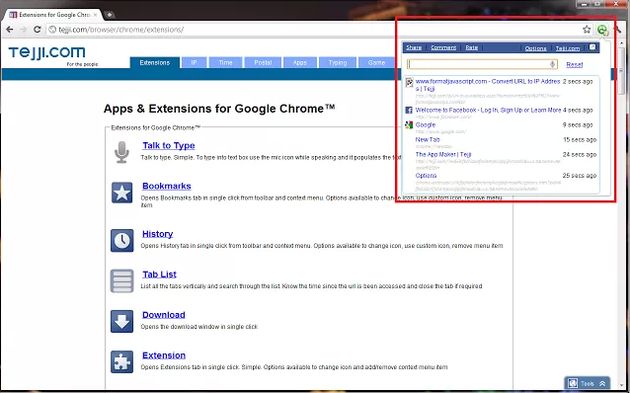Click the Extension puzzle piece icon
The width and height of the screenshot is (630, 393).
[122, 362]
